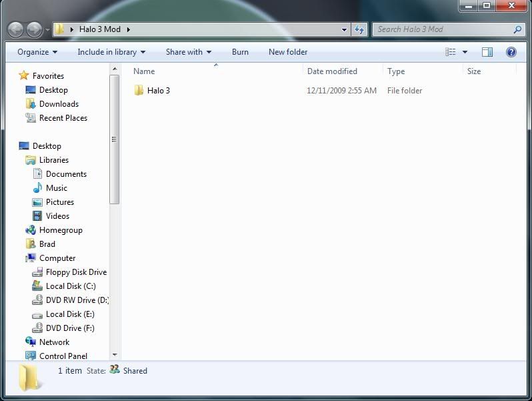Image resolution: width=532 pixels, height=401 pixels.
Task: Click the Libraries icon
Action: (x=31, y=160)
